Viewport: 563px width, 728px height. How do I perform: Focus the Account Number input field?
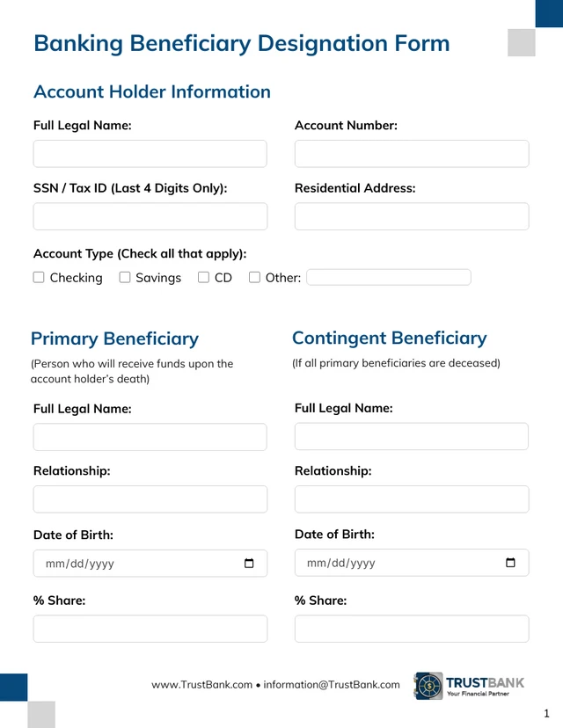tap(412, 154)
